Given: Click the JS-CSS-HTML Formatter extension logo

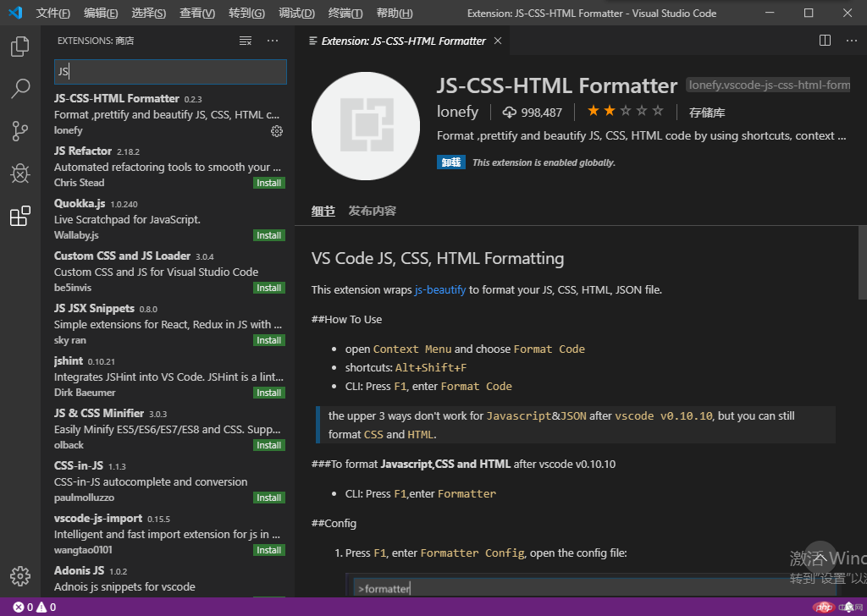Looking at the screenshot, I should click(x=366, y=126).
